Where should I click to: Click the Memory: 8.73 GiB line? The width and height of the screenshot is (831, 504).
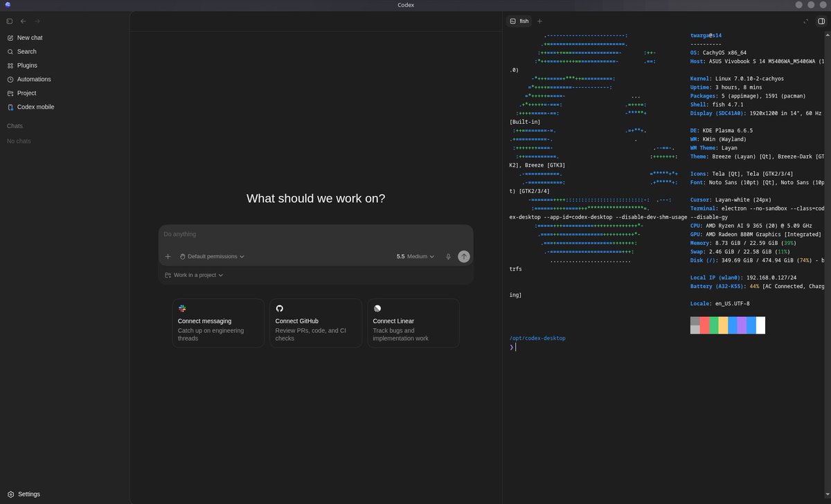coord(743,244)
